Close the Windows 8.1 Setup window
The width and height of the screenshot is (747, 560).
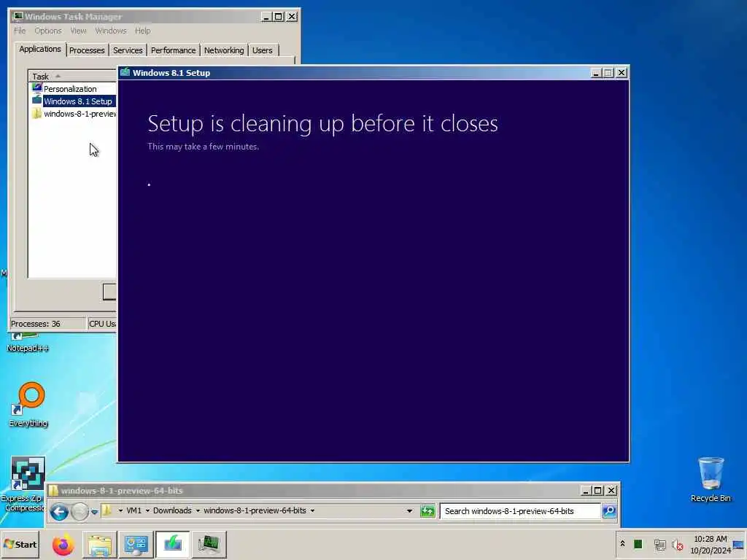click(622, 73)
